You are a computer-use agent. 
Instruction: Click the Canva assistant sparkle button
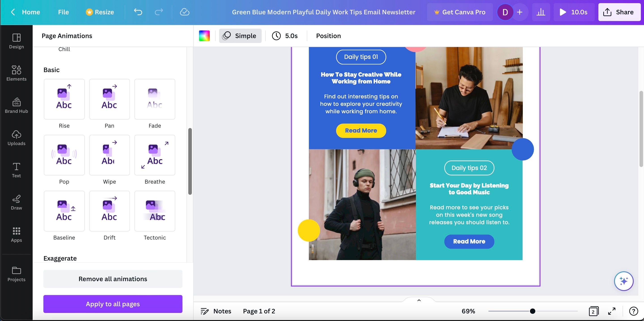[623, 281]
